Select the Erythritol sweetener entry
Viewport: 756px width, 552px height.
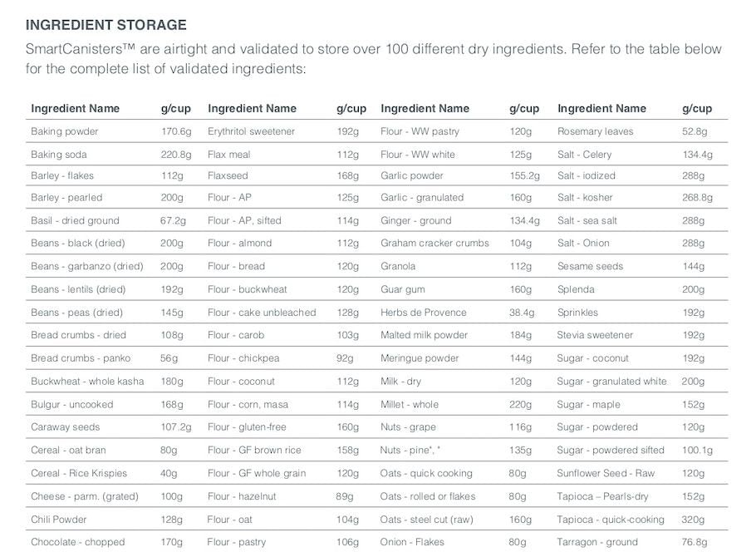(251, 131)
